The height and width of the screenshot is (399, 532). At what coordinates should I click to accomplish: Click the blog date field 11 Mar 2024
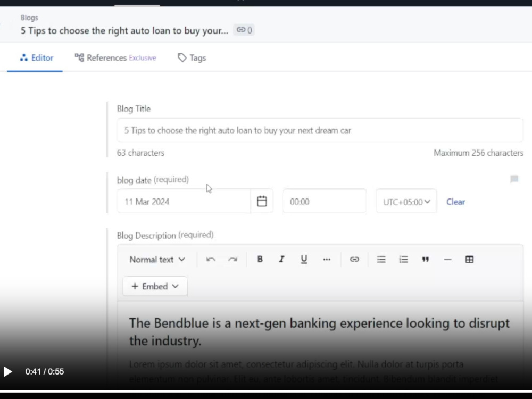pos(184,202)
